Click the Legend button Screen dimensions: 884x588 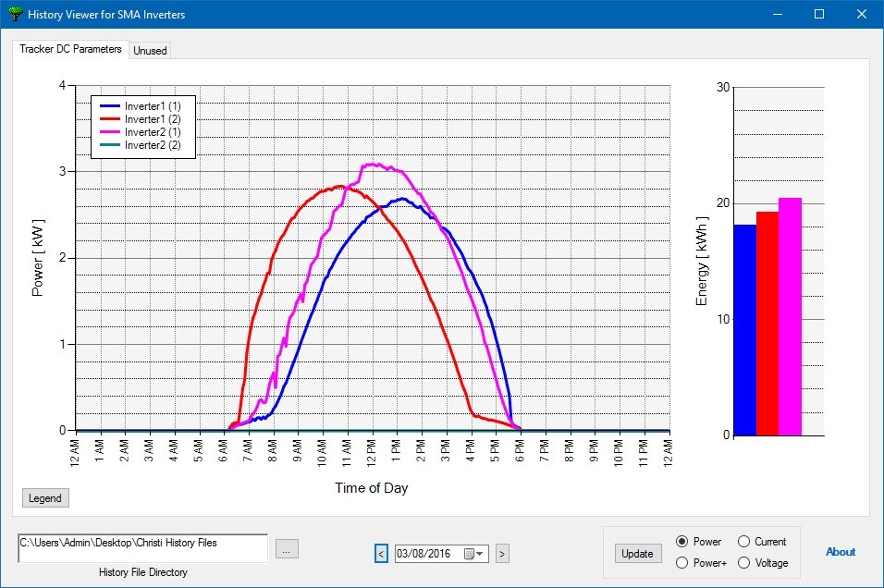point(45,497)
